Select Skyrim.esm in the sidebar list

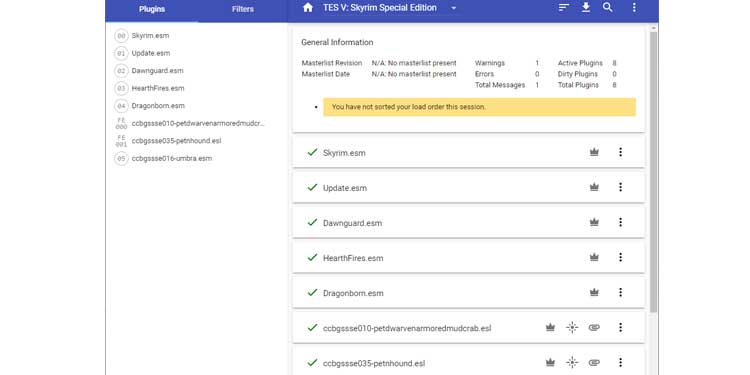(x=150, y=36)
